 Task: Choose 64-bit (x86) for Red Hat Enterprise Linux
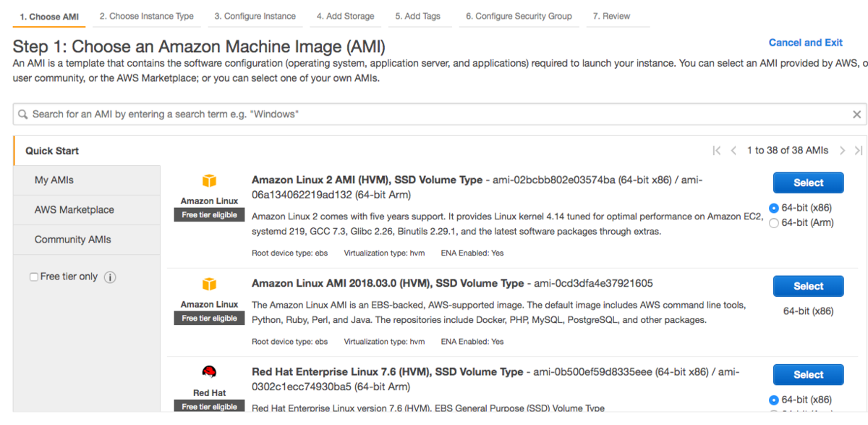click(x=774, y=400)
